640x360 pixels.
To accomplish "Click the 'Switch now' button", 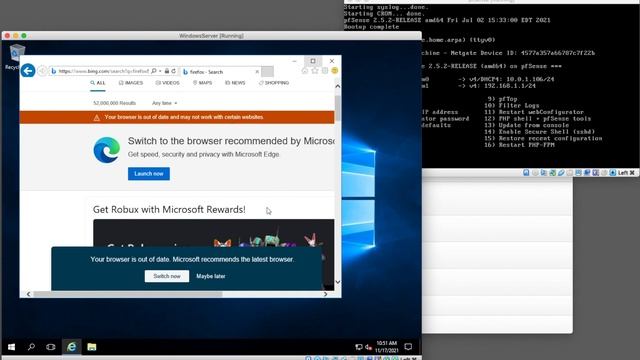I will (167, 276).
